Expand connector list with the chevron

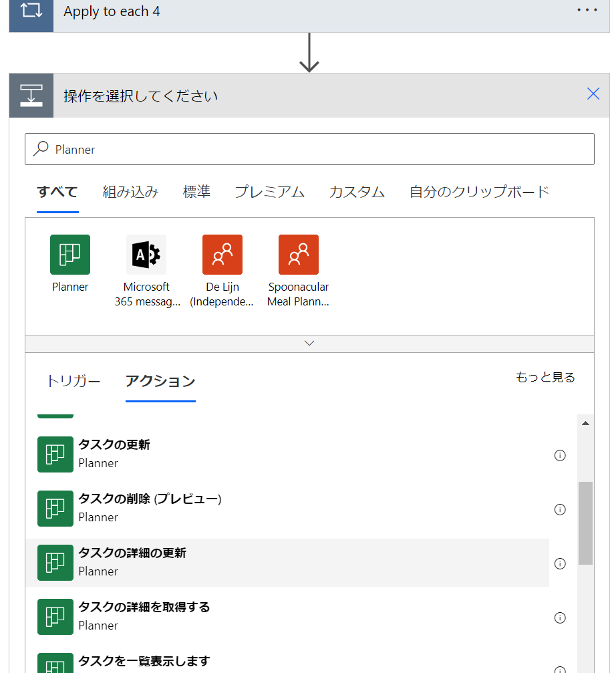309,344
